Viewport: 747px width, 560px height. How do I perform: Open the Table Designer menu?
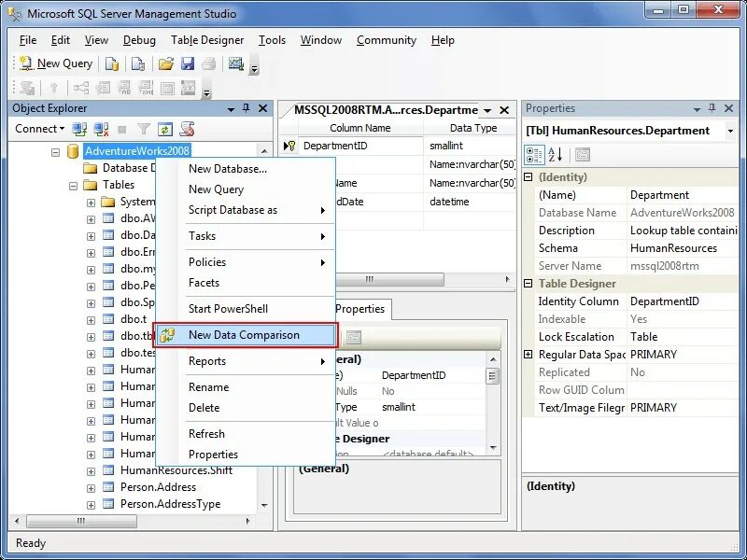(x=207, y=40)
